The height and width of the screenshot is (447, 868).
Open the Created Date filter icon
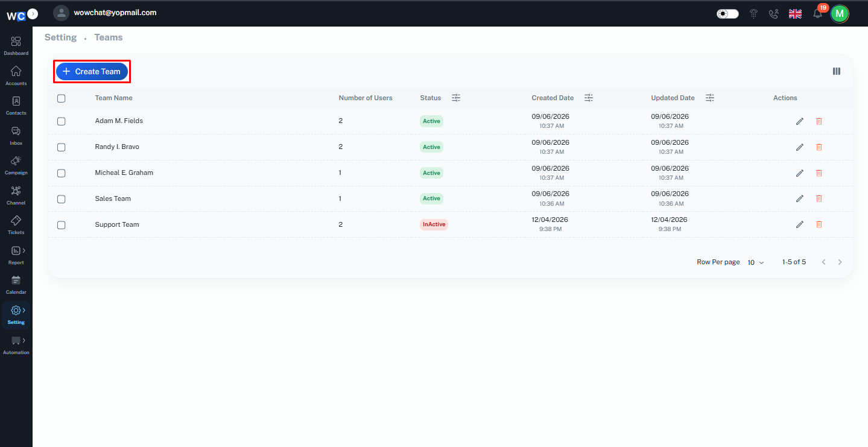[x=589, y=98]
